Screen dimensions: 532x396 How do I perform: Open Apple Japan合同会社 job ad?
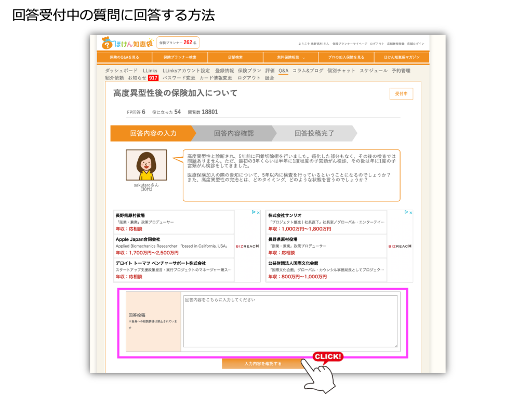click(174, 246)
